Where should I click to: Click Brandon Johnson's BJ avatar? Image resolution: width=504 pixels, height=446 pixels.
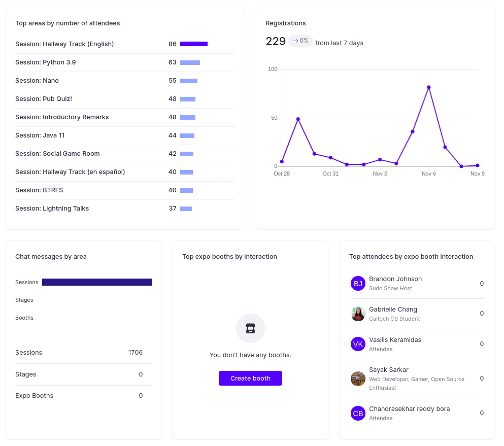358,284
